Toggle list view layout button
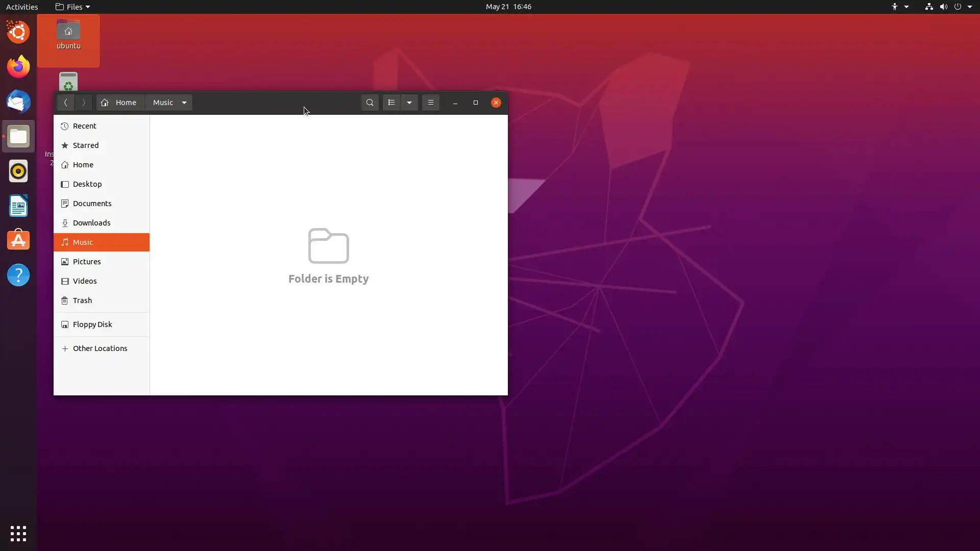The width and height of the screenshot is (980, 551). coord(391,103)
